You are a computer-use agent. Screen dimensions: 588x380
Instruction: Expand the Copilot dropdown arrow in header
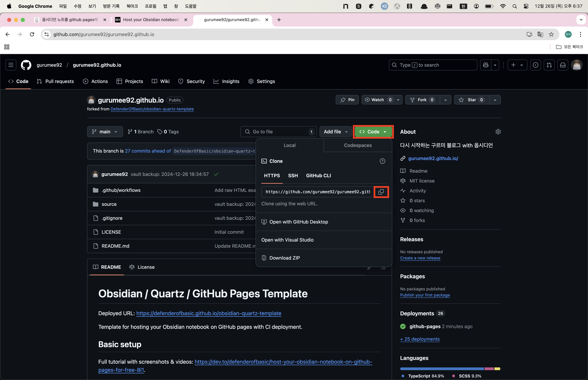coord(495,65)
